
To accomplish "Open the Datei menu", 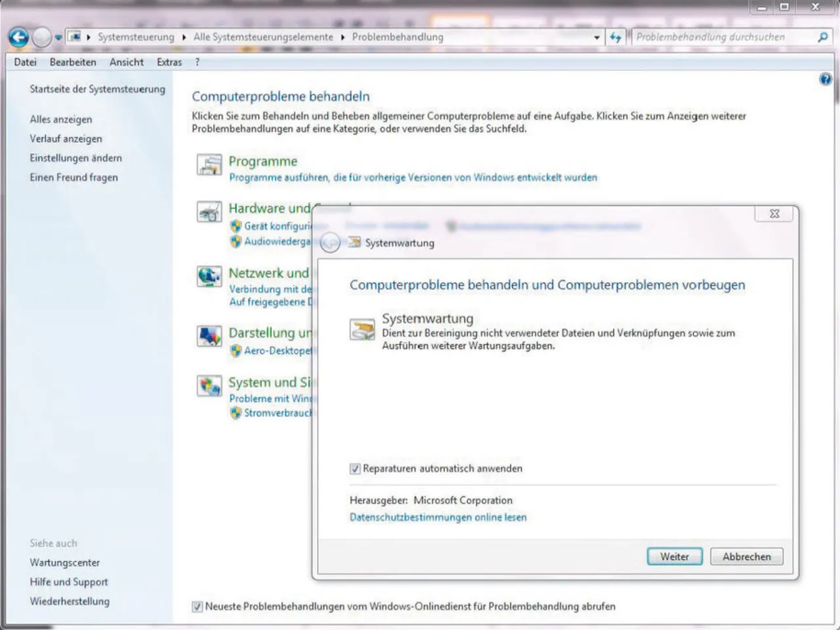I will tap(25, 62).
